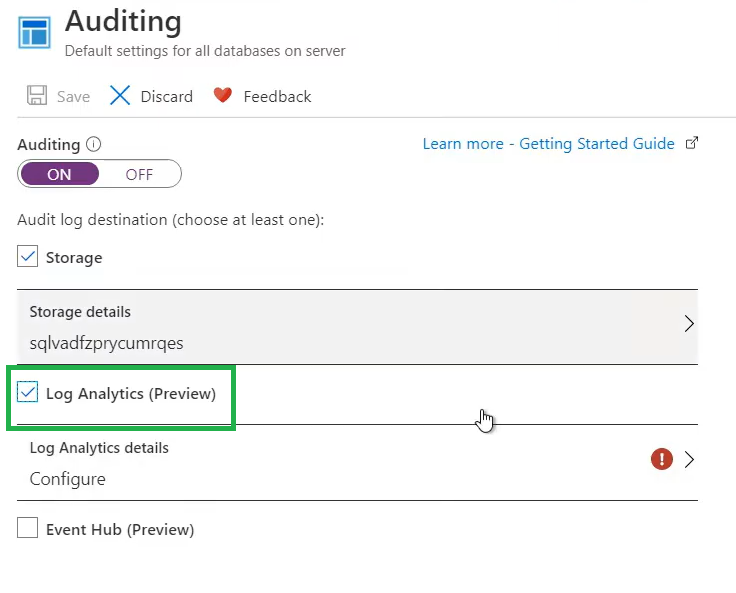Click the external link icon after Getting Started Guide
The height and width of the screenshot is (593, 736).
(x=691, y=144)
